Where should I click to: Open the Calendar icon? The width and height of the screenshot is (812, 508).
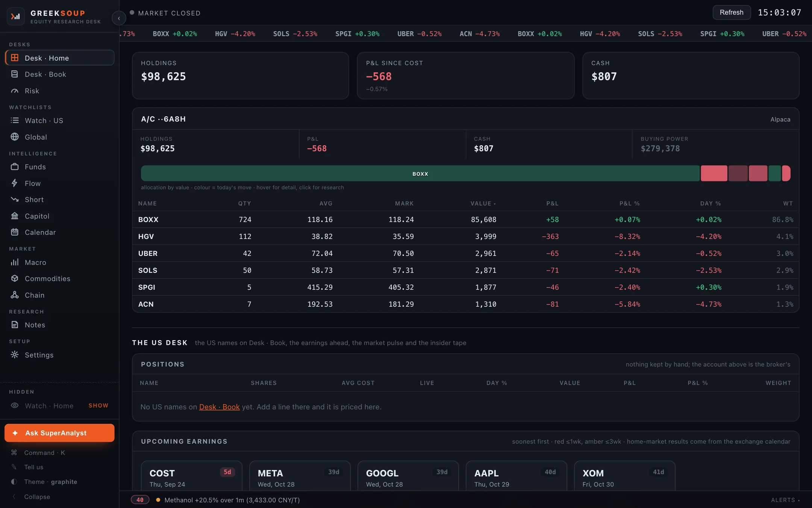(x=15, y=232)
